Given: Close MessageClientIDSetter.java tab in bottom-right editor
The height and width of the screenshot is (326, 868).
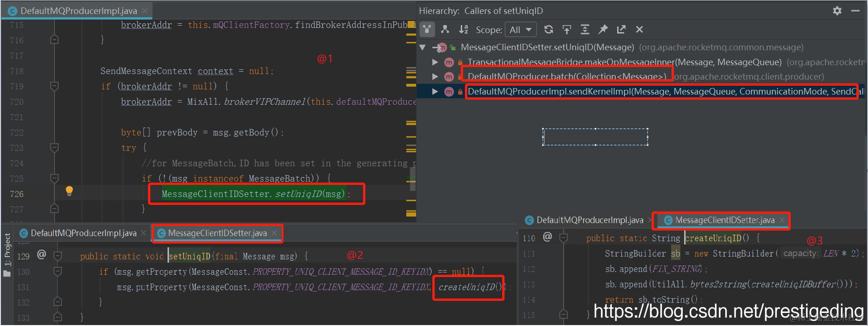Looking at the screenshot, I should (782, 220).
